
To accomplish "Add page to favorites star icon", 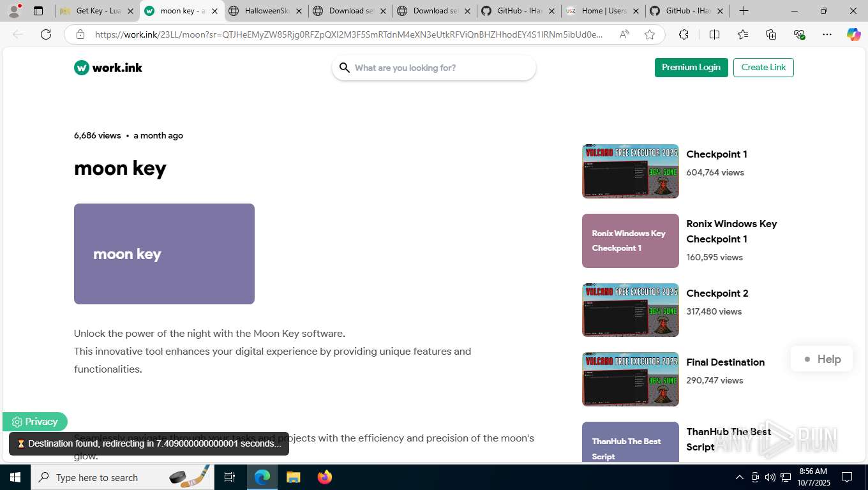I will (x=650, y=34).
